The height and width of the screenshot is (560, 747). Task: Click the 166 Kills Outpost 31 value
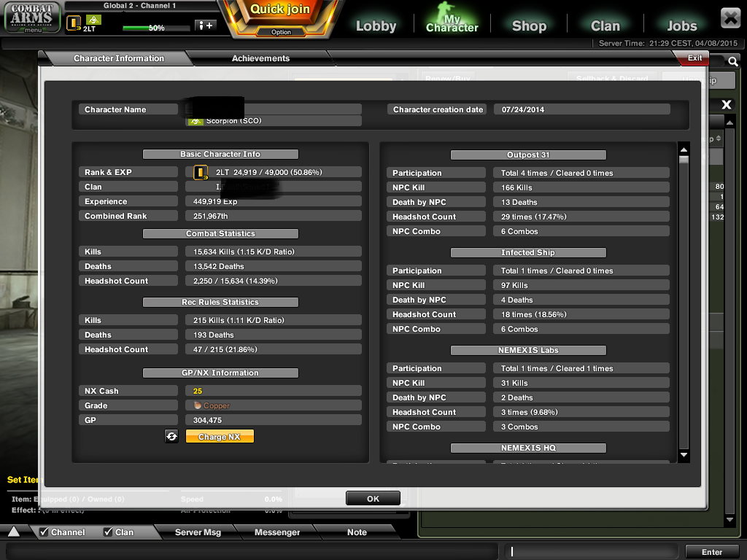(516, 187)
